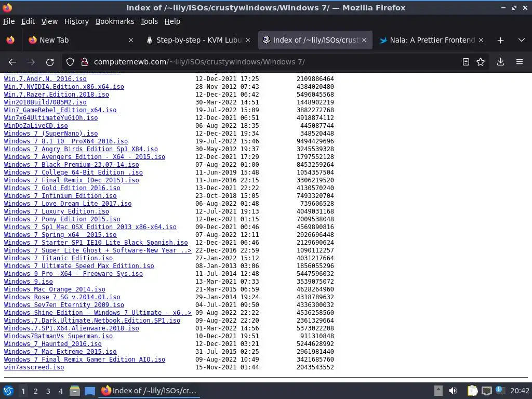Bookmark this page with the star
Screen dimensions: 532x399
[x=481, y=62]
